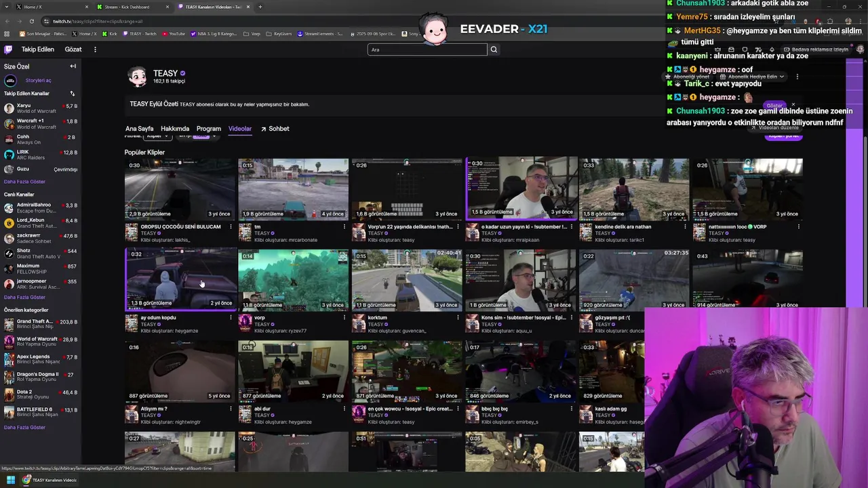Open the KeyGivers bookmarks folder
This screenshot has height=488, width=868.
pos(279,33)
